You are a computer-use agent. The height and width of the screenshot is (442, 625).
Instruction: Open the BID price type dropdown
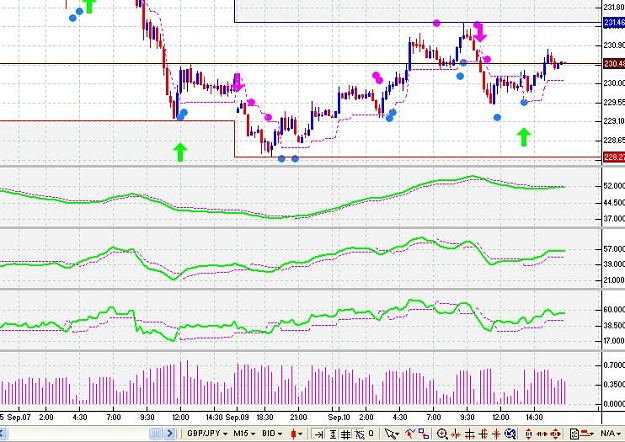272,433
